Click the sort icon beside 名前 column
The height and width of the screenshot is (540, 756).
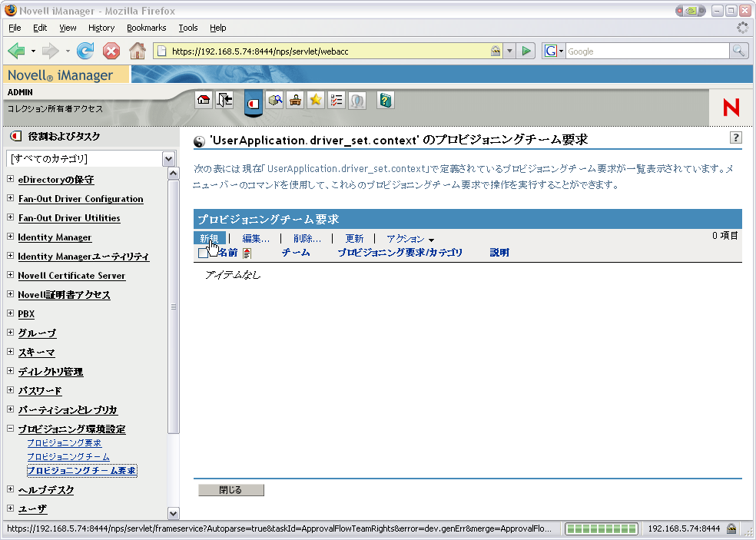click(x=247, y=253)
